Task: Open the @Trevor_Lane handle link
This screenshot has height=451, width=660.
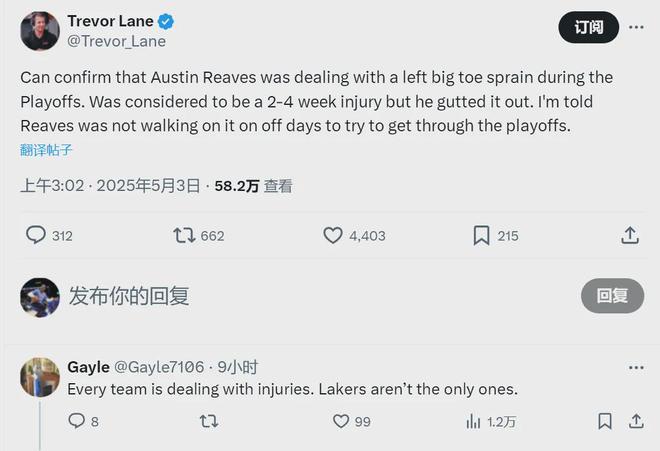Action: pos(116,41)
